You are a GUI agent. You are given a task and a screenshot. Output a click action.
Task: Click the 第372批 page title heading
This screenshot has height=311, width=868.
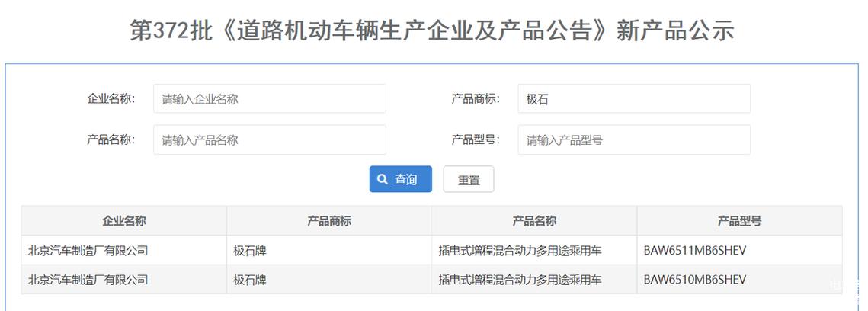(432, 30)
